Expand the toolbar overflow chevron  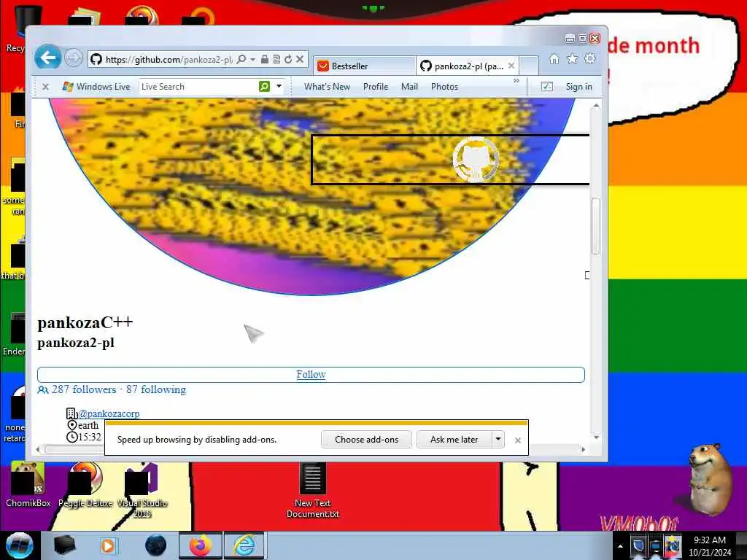[516, 81]
